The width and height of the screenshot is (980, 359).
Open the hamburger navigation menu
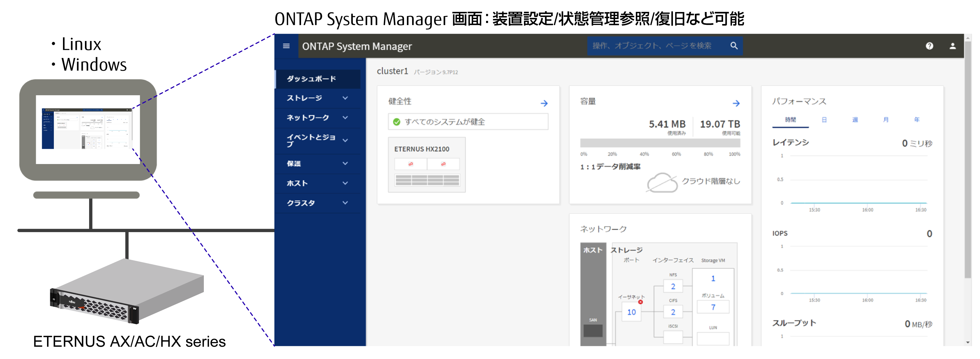pyautogui.click(x=286, y=46)
